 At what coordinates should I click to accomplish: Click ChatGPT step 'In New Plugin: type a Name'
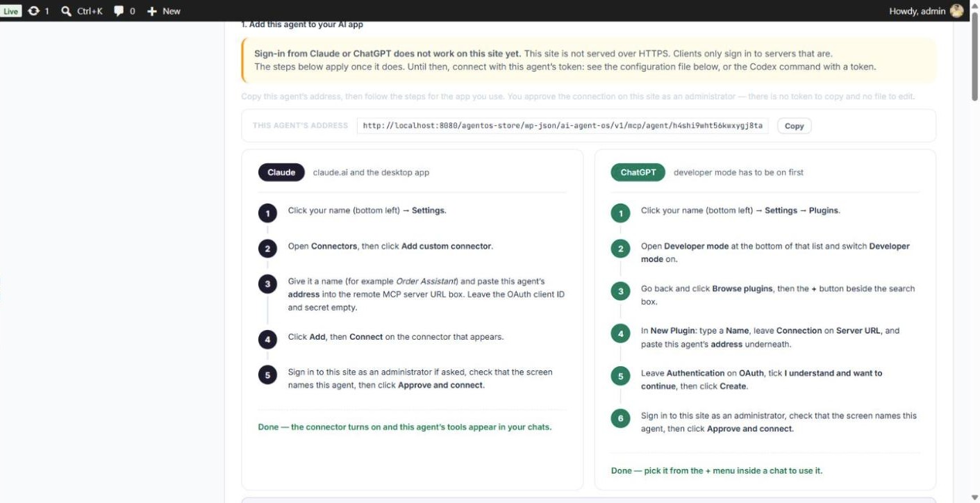770,338
